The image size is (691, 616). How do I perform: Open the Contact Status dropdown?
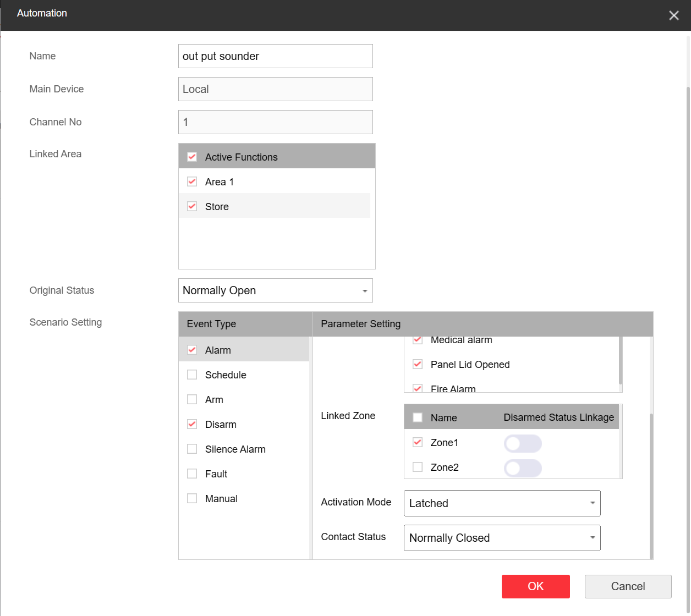point(502,538)
